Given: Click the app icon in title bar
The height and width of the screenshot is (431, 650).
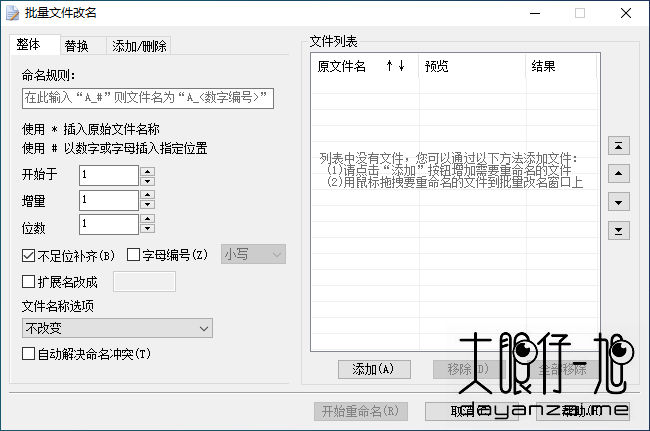Looking at the screenshot, I should 12,13.
